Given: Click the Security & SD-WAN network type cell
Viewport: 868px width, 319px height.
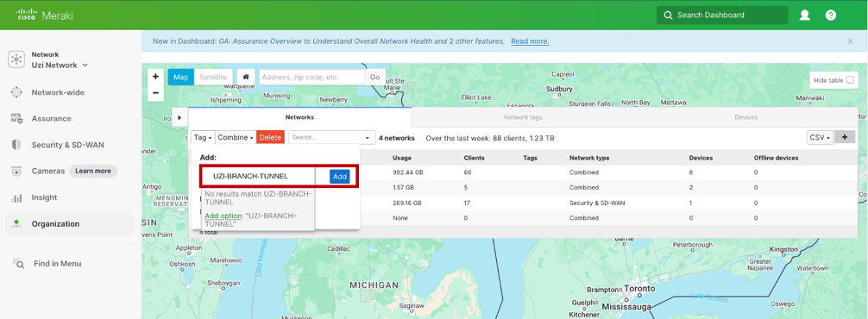Looking at the screenshot, I should (597, 203).
